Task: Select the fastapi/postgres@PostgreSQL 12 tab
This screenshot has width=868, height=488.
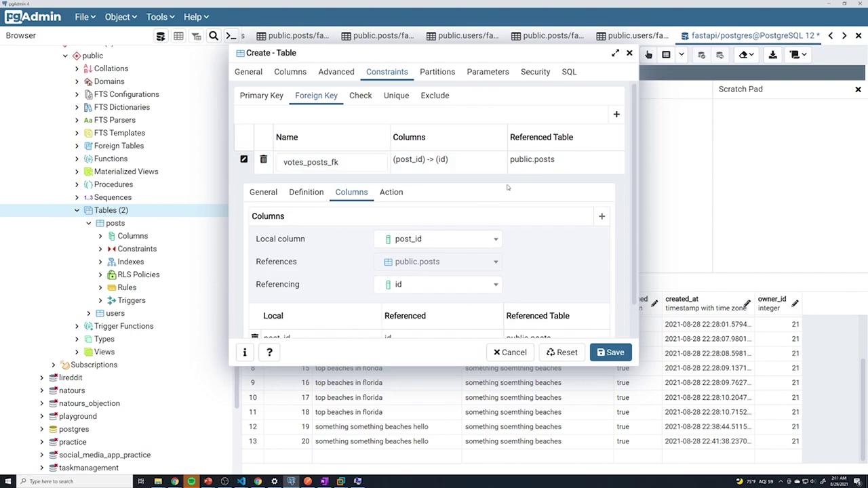Action: coord(751,36)
